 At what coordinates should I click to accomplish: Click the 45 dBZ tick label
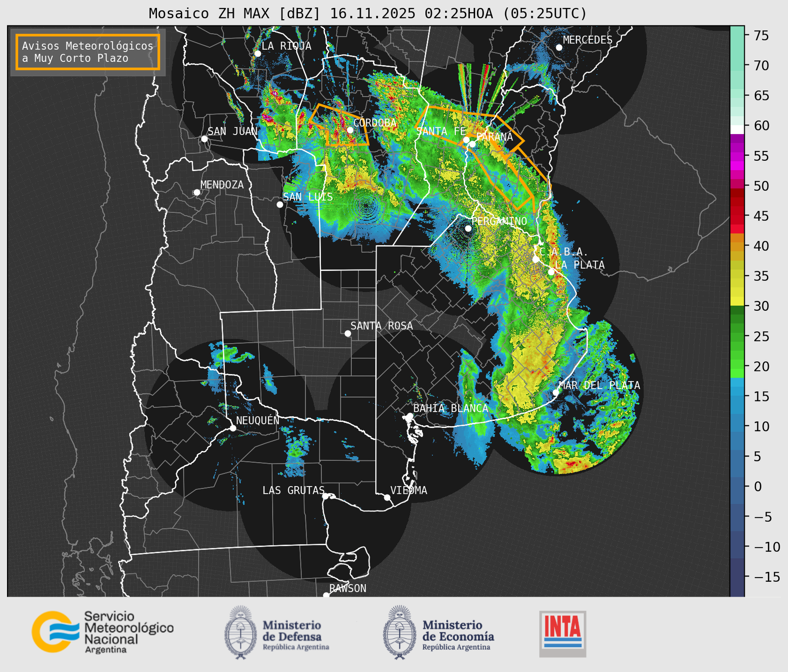click(x=760, y=216)
